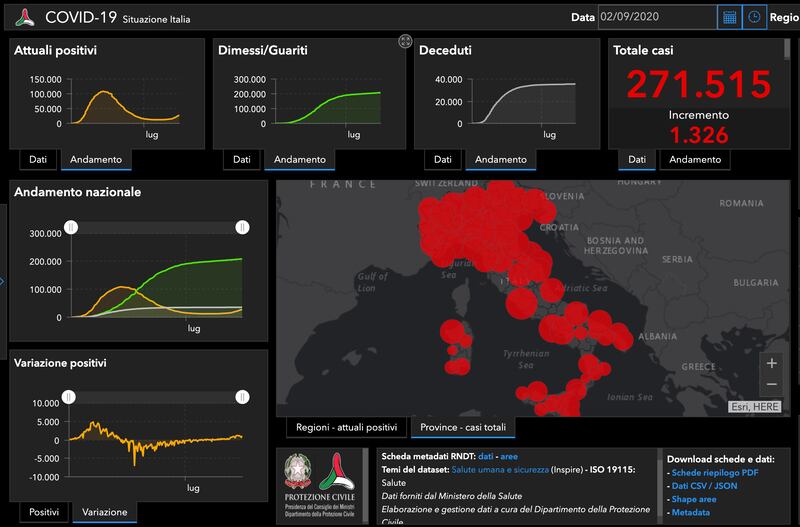Click the Protezione Civile footer logo
The image size is (800, 527).
click(x=337, y=471)
